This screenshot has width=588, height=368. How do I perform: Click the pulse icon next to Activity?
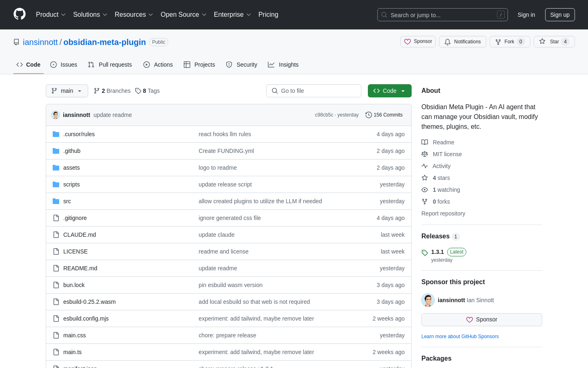(x=425, y=166)
